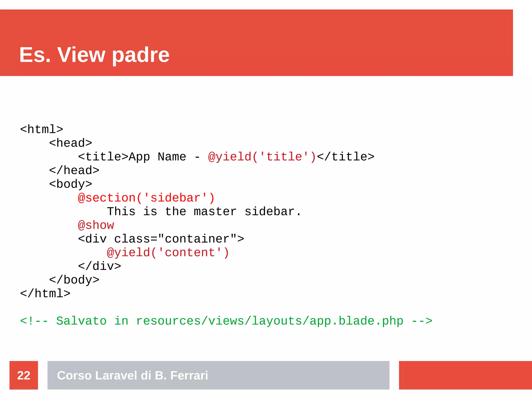
Task: Click the red @yield('title') directive
Action: tap(262, 157)
